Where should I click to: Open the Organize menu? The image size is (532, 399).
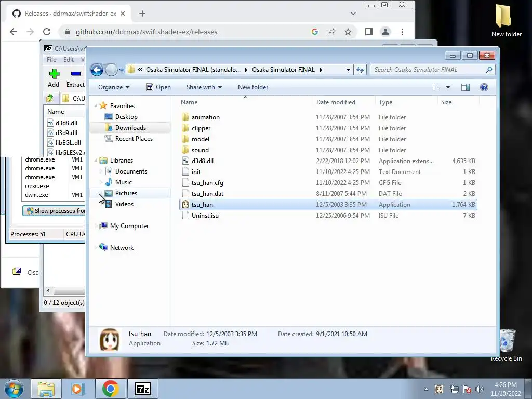pyautogui.click(x=114, y=87)
